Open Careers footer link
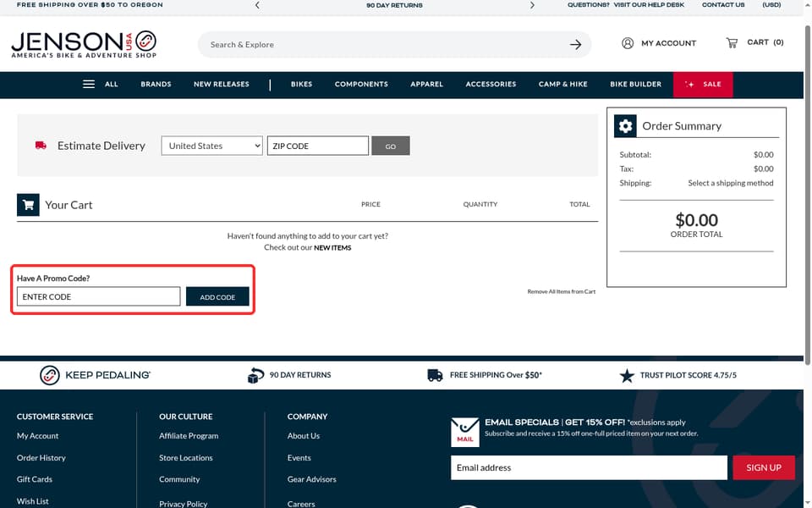The height and width of the screenshot is (508, 812). (x=301, y=503)
